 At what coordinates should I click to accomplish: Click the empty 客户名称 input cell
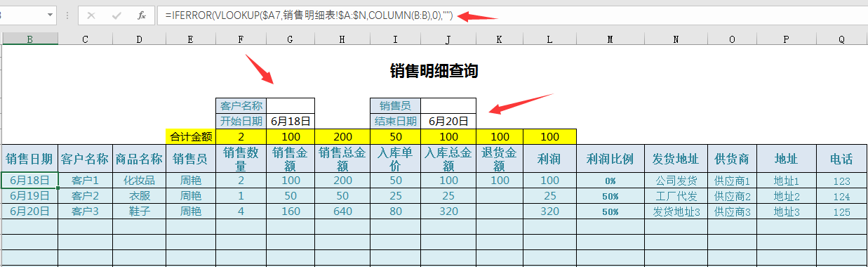tap(291, 105)
